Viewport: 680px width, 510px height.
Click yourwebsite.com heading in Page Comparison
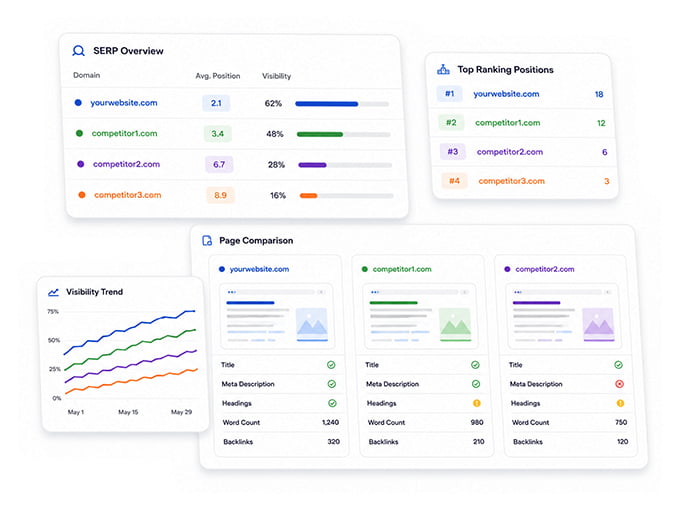click(259, 269)
